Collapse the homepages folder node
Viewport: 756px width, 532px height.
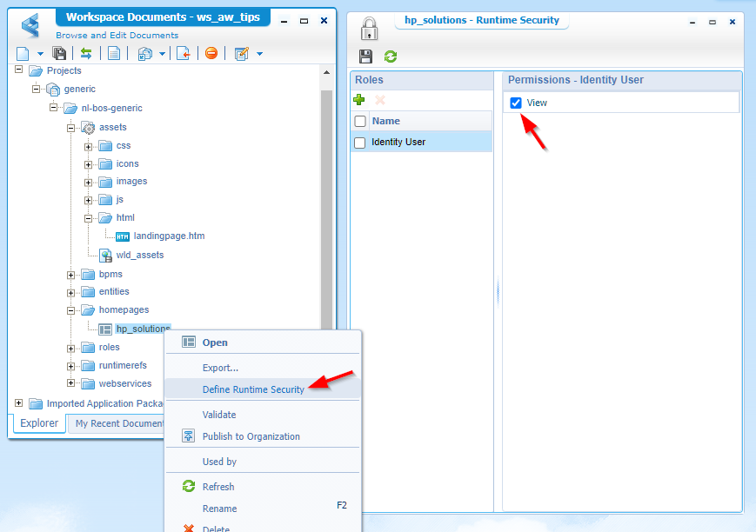[71, 310]
